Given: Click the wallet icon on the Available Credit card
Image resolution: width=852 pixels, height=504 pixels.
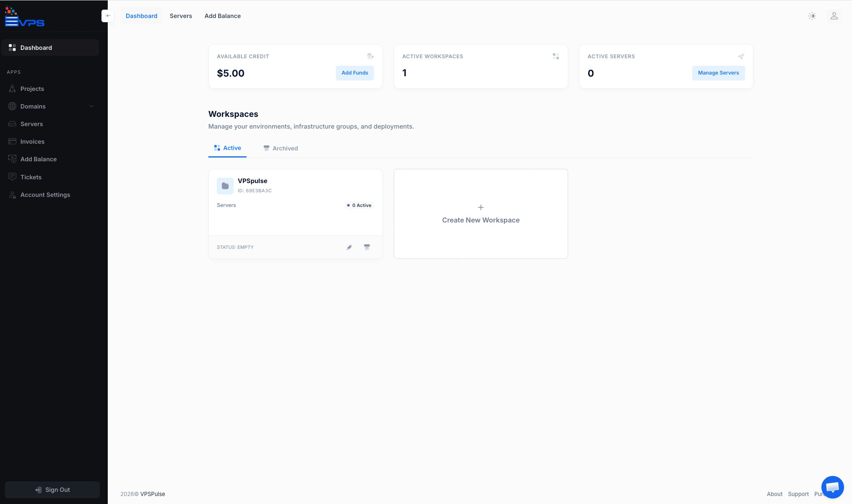Looking at the screenshot, I should click(x=370, y=56).
